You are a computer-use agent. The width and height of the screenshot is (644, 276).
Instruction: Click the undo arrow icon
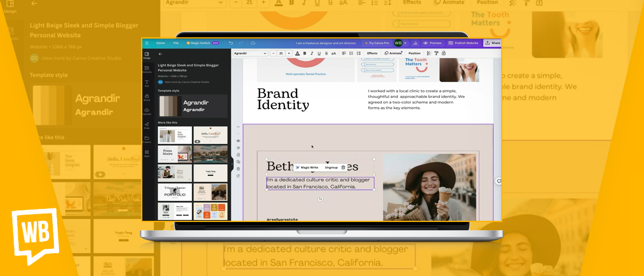pyautogui.click(x=231, y=43)
